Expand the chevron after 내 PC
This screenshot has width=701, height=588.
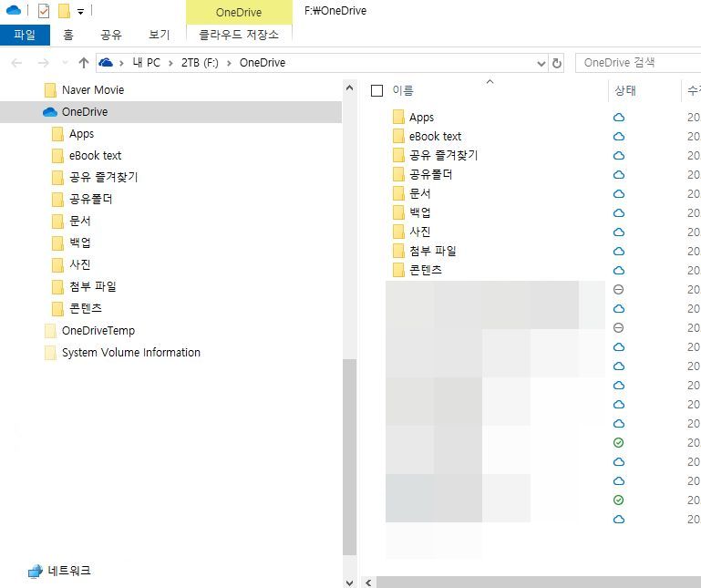(x=170, y=63)
